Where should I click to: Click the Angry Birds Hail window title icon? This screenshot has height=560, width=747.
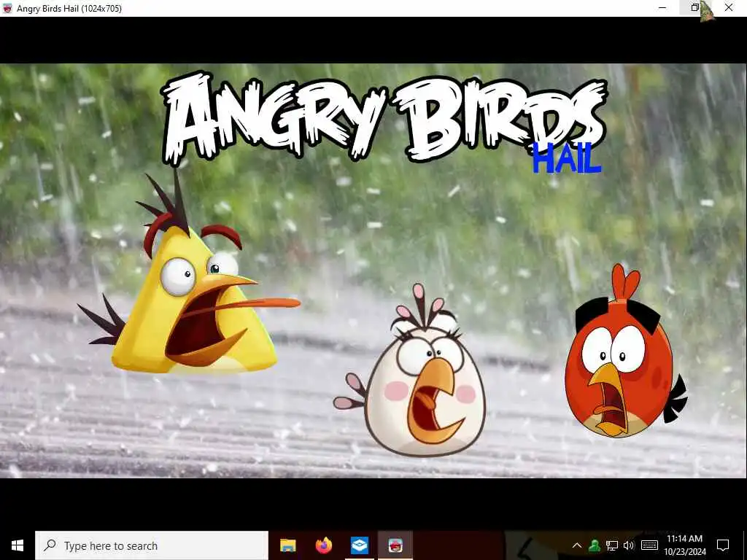7,8
